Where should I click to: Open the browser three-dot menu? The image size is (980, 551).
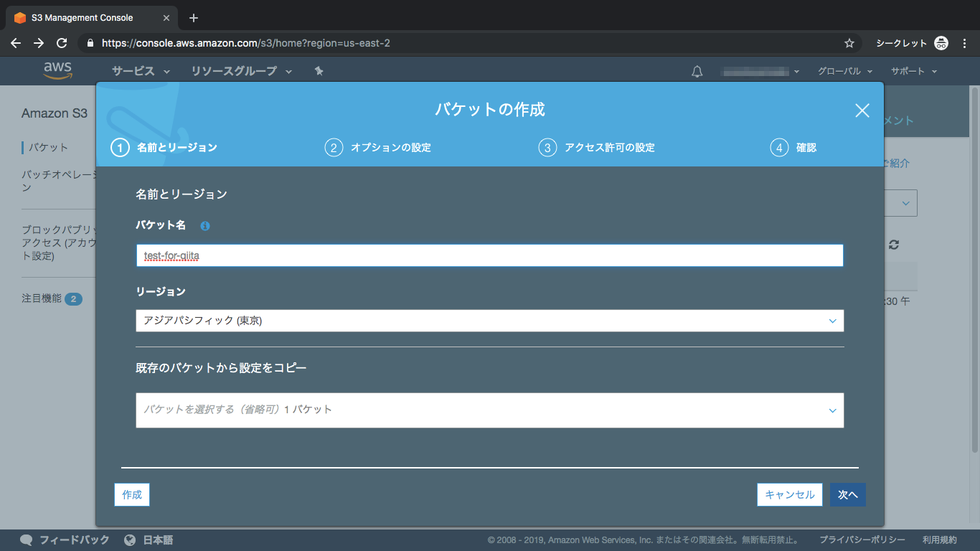click(x=964, y=43)
